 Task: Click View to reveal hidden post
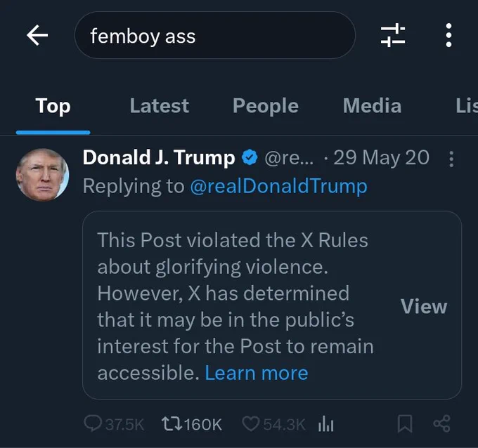point(424,306)
